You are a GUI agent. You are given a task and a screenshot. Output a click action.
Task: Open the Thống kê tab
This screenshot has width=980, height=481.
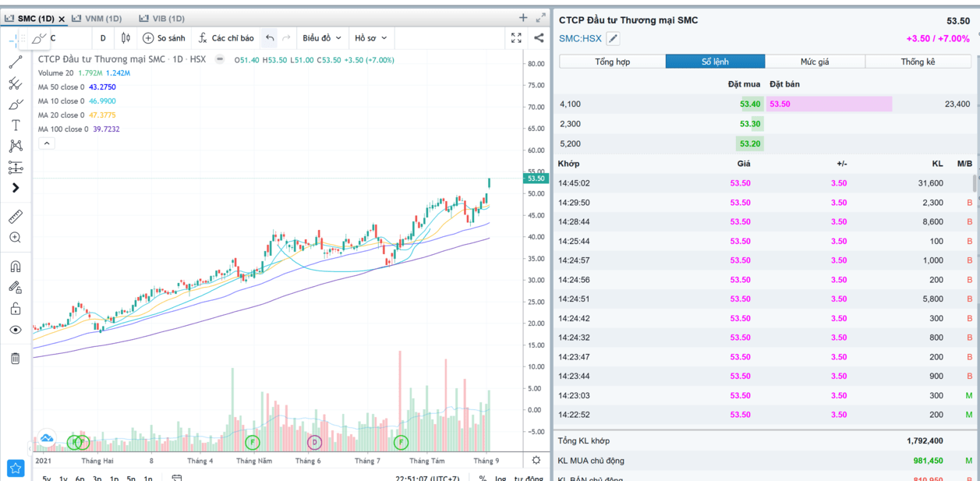point(918,62)
